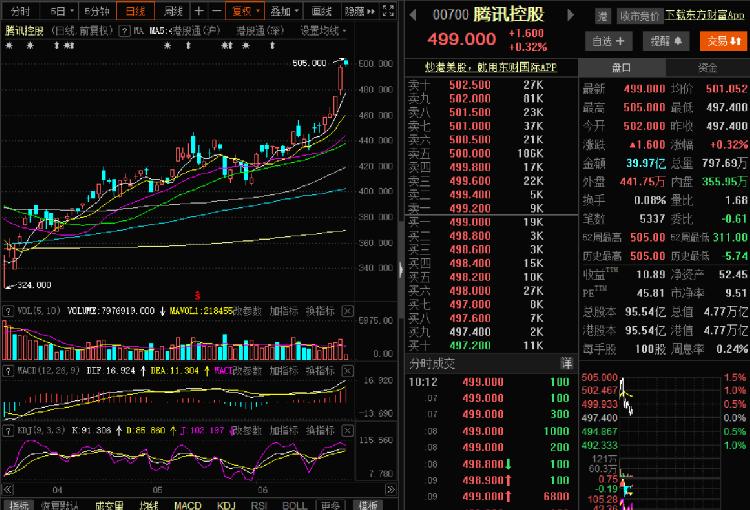Open the 更多 indicators menu
Image resolution: width=750 pixels, height=510 pixels.
click(x=331, y=505)
